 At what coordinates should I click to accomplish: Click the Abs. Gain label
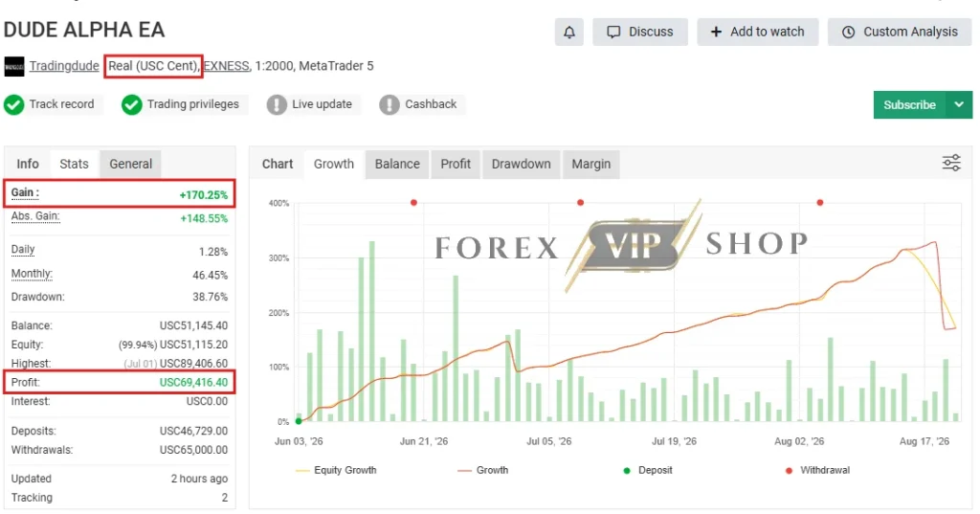[x=35, y=216]
